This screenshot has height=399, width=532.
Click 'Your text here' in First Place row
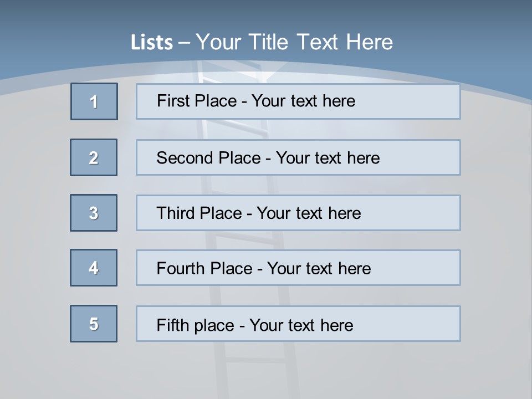tap(303, 101)
